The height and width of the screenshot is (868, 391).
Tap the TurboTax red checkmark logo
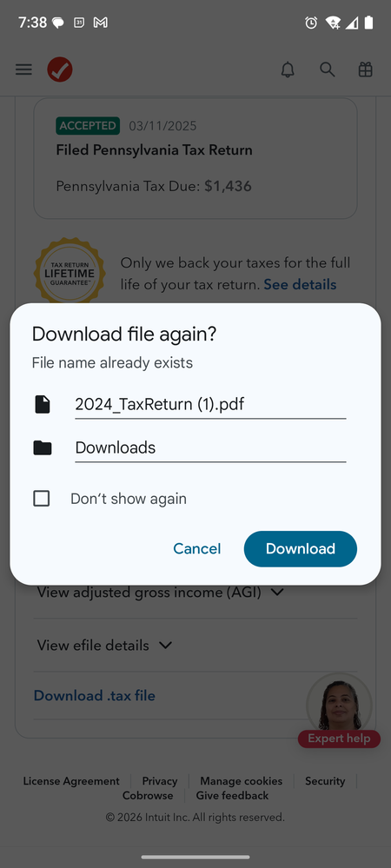60,70
